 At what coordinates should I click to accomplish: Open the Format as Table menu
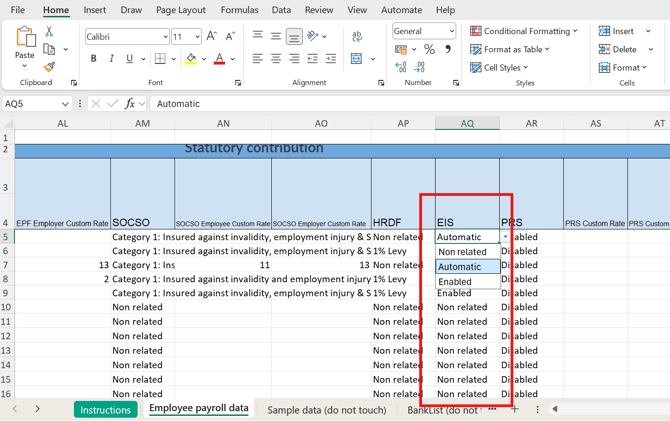tap(510, 50)
